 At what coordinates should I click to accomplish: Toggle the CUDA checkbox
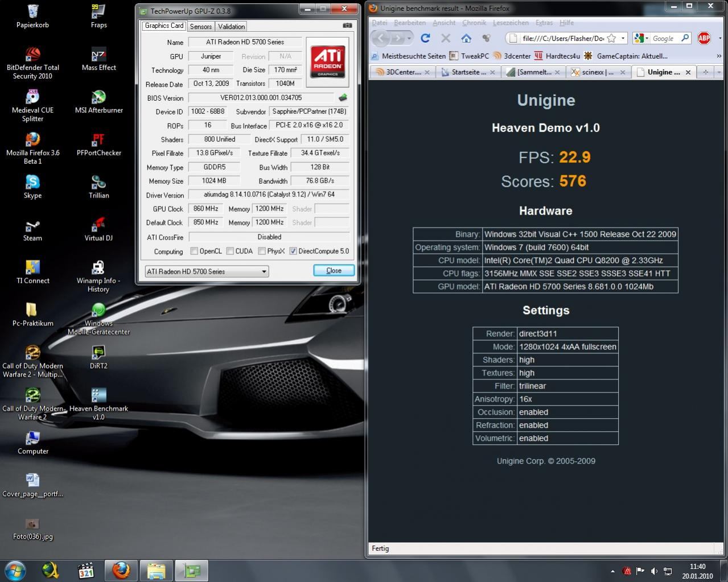tap(230, 251)
